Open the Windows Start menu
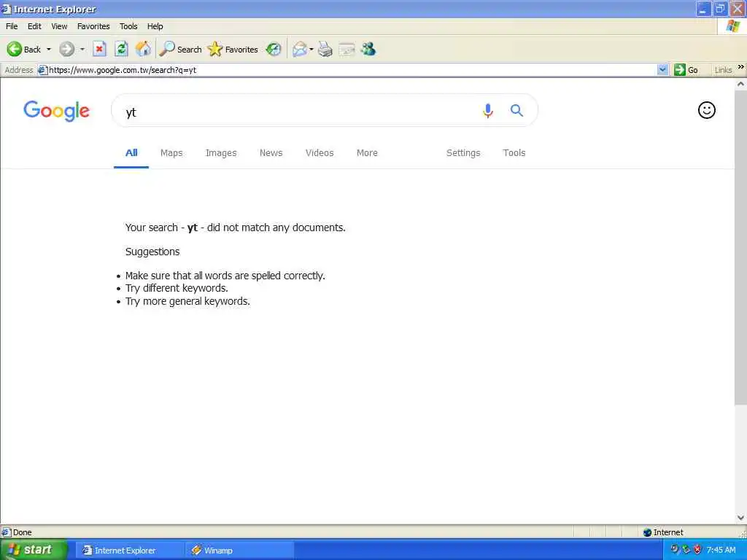 (x=34, y=550)
